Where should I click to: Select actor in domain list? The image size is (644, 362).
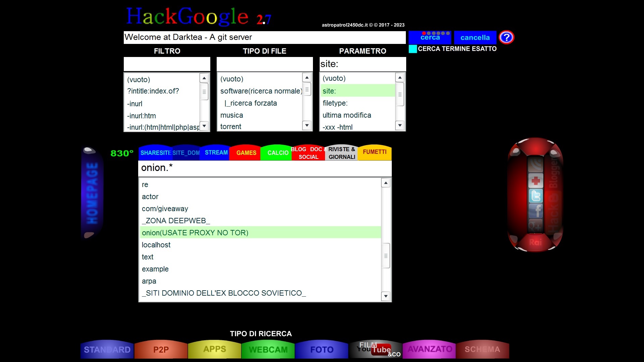pos(260,196)
